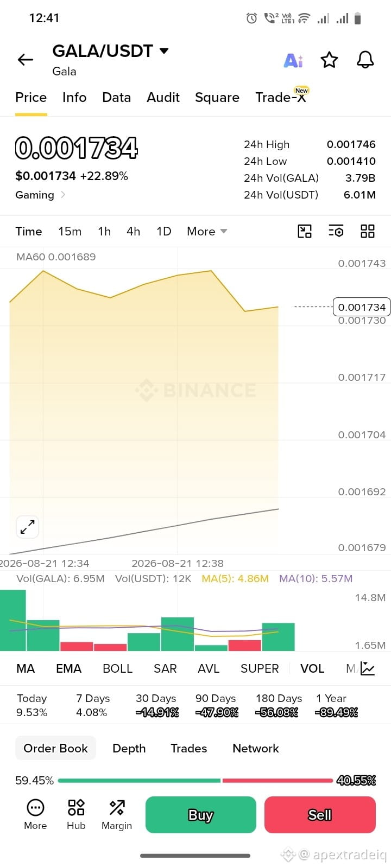Viewport: 391px width, 868px height.
Task: Open the AI assistant icon
Action: pyautogui.click(x=293, y=60)
